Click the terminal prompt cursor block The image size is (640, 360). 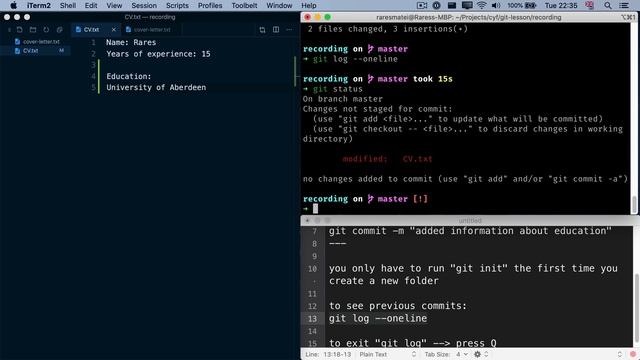[x=315, y=209]
